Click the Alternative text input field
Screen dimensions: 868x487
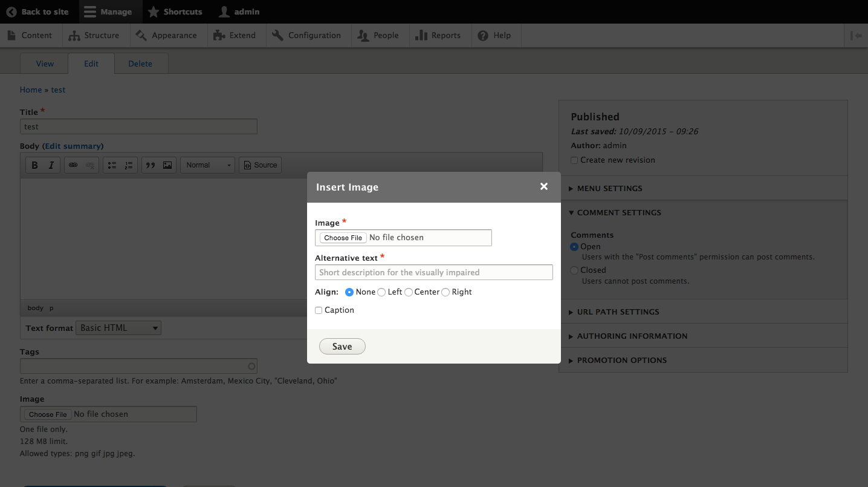click(x=433, y=272)
